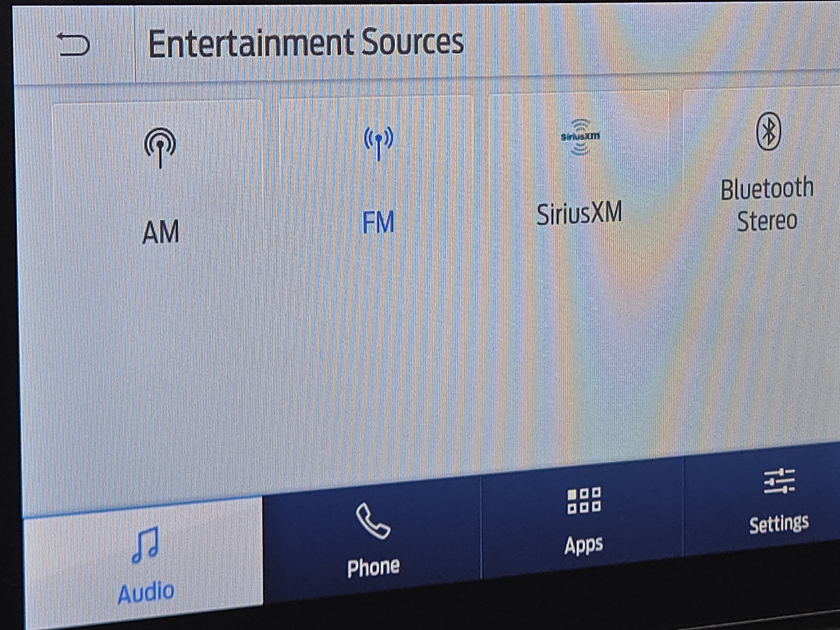Choose the FM text label
840x630 pixels.
[x=378, y=223]
